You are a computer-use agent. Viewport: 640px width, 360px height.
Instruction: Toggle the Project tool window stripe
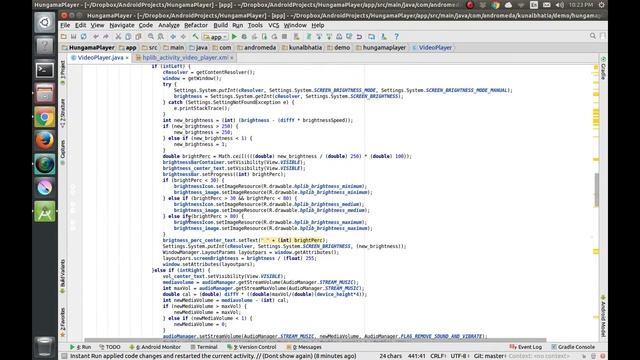tap(62, 73)
